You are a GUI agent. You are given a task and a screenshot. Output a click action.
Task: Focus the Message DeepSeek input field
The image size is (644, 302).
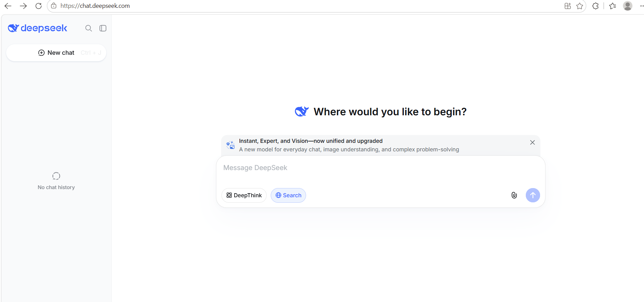point(380,171)
